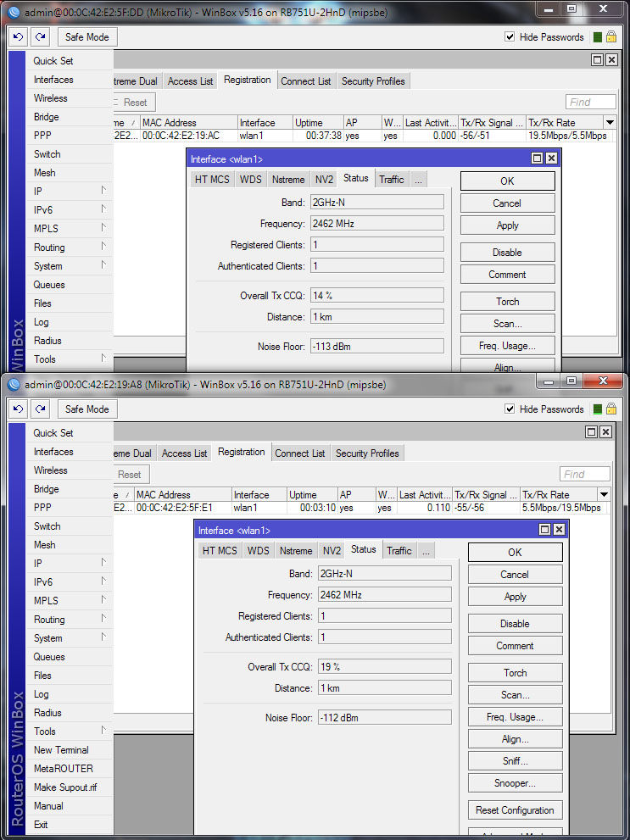
Task: Maximize Interface wlan1 dialog in bottom window
Action: (x=545, y=530)
